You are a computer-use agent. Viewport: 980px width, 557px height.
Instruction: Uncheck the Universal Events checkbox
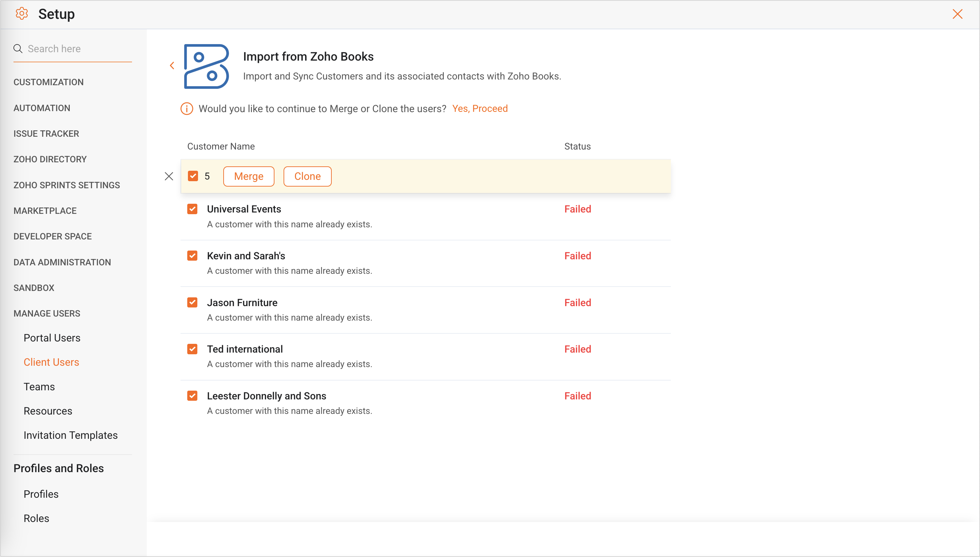tap(192, 209)
